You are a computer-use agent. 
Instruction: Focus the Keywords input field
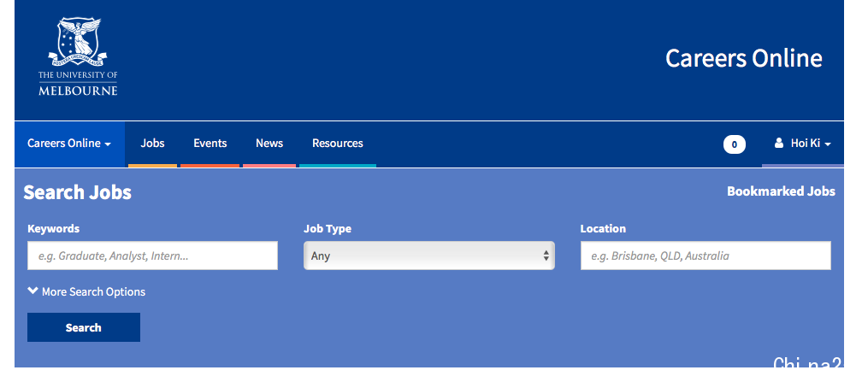tap(152, 256)
